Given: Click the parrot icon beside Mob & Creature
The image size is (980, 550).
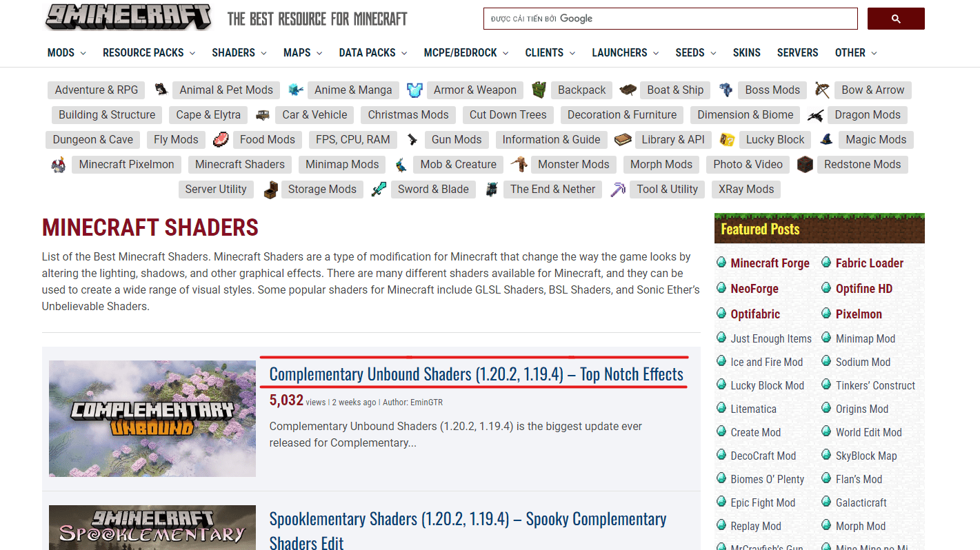Looking at the screenshot, I should [x=401, y=164].
